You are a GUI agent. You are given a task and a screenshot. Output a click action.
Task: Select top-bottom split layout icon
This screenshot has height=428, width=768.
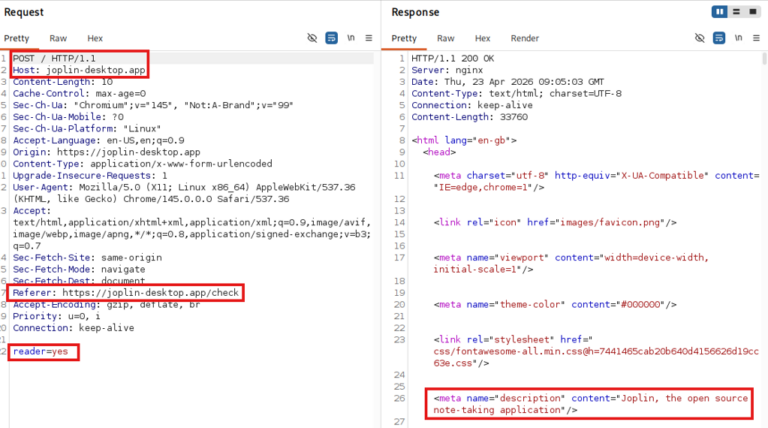point(736,12)
